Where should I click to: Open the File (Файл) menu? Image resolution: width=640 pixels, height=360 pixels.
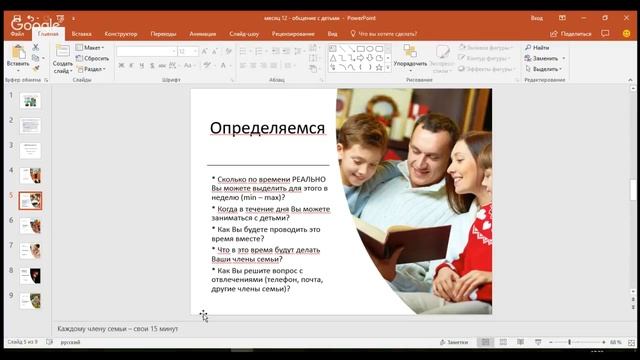click(x=17, y=34)
